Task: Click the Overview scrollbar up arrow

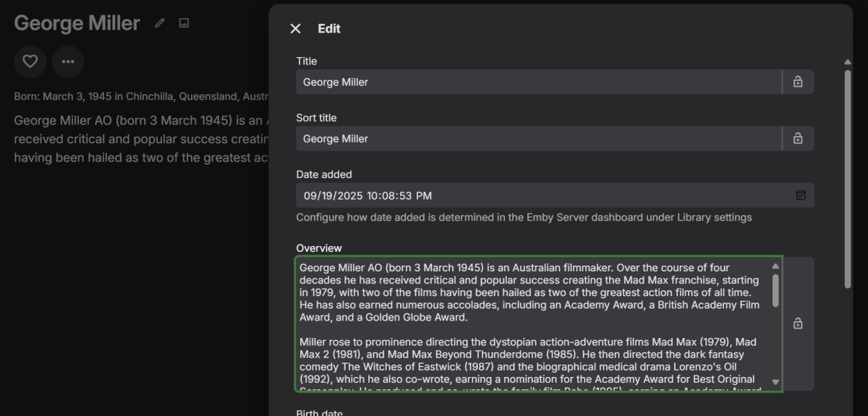Action: click(775, 266)
